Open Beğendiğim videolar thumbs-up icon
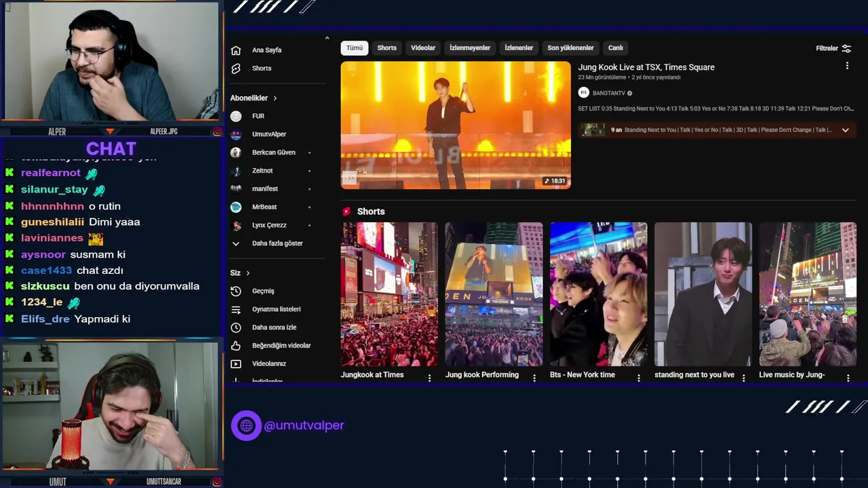Image resolution: width=868 pixels, height=488 pixels. pyautogui.click(x=236, y=346)
